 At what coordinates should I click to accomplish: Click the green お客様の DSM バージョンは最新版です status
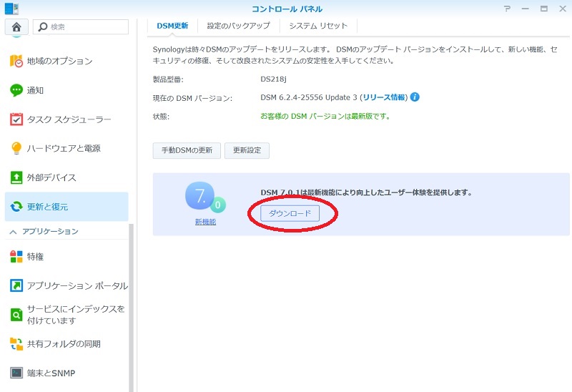(x=325, y=117)
